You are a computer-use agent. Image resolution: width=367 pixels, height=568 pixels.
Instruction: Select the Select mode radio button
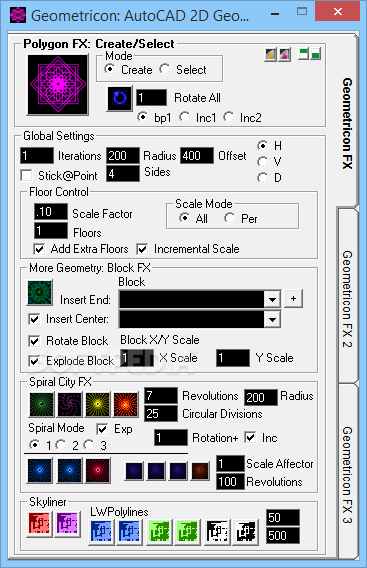[x=165, y=69]
